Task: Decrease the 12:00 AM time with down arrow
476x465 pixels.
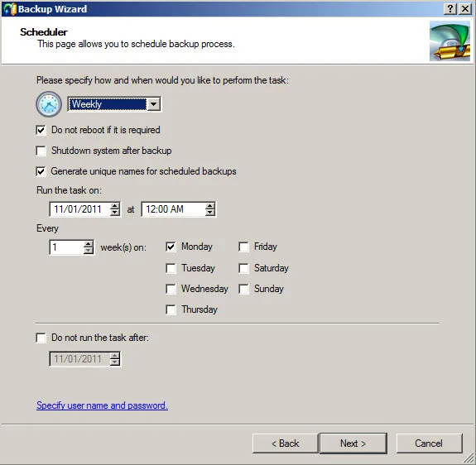Action: 209,213
